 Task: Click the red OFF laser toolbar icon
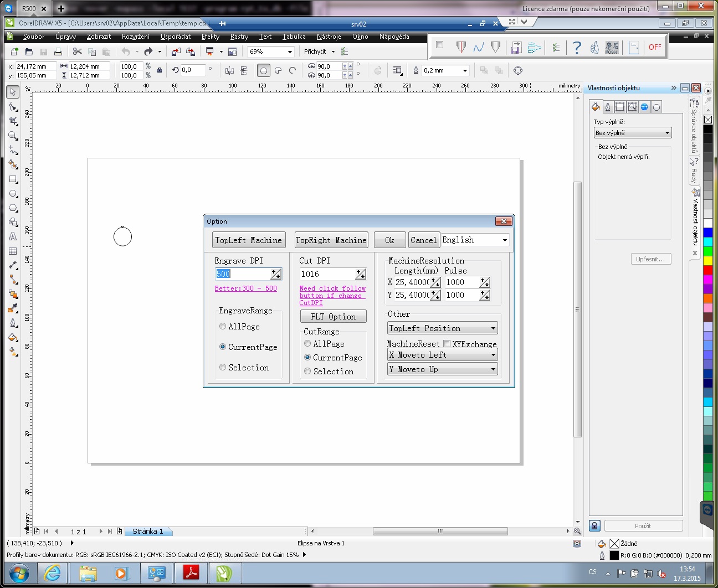655,48
